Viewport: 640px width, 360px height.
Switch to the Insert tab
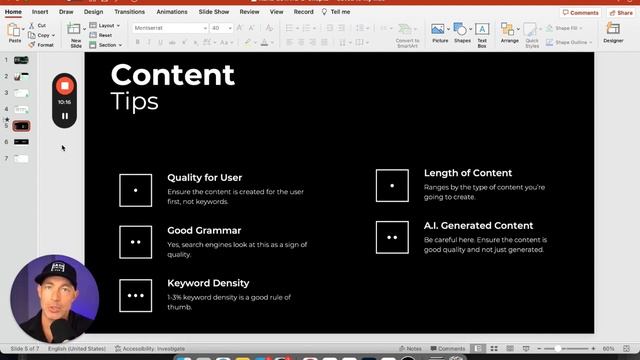point(40,12)
